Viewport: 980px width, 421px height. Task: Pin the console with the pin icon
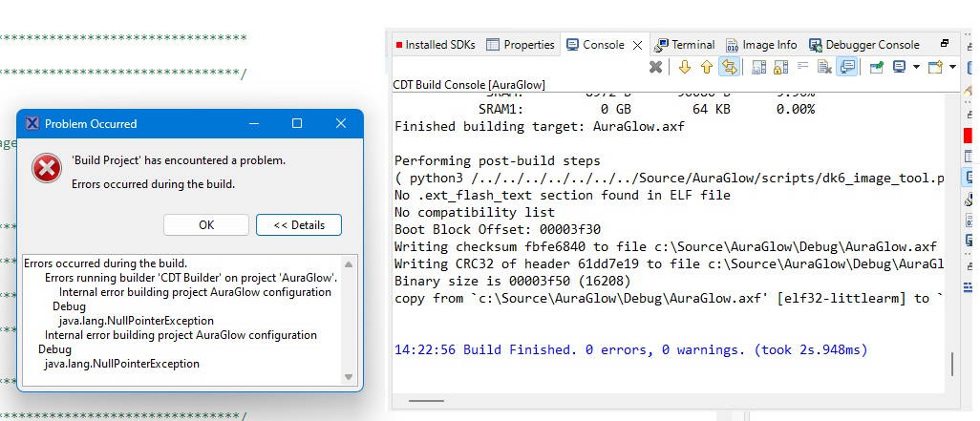tap(876, 67)
